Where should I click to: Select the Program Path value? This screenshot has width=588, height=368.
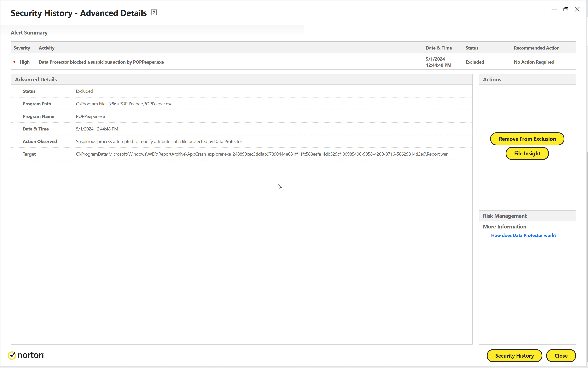[x=124, y=104]
